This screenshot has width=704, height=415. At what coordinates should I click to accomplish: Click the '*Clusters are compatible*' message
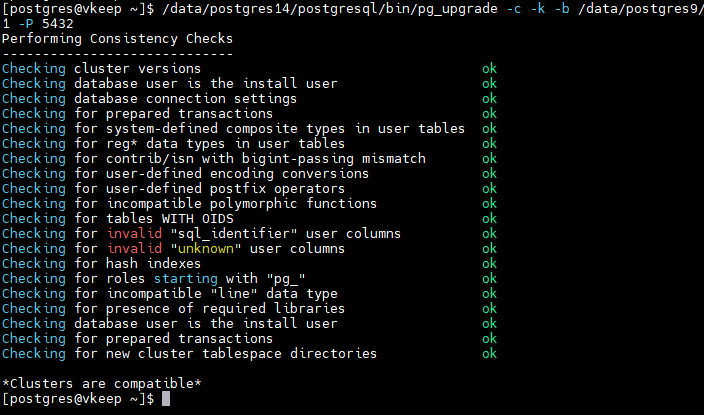pos(101,384)
